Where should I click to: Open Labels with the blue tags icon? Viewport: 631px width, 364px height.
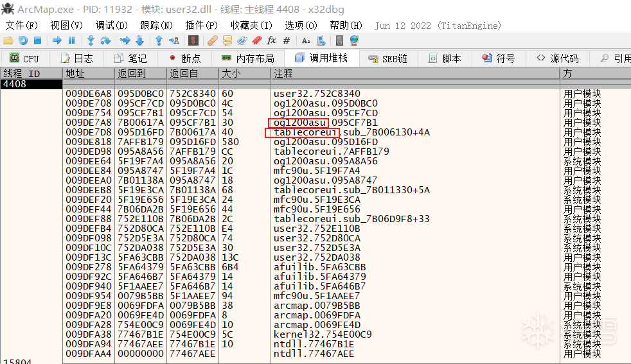[x=242, y=40]
